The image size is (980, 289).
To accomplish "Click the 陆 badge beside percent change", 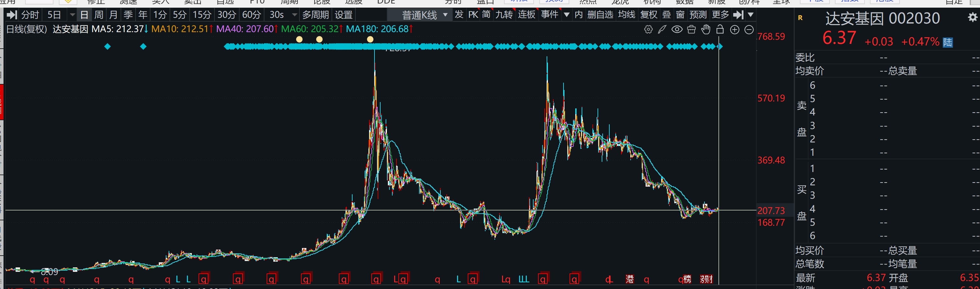I will pyautogui.click(x=947, y=42).
